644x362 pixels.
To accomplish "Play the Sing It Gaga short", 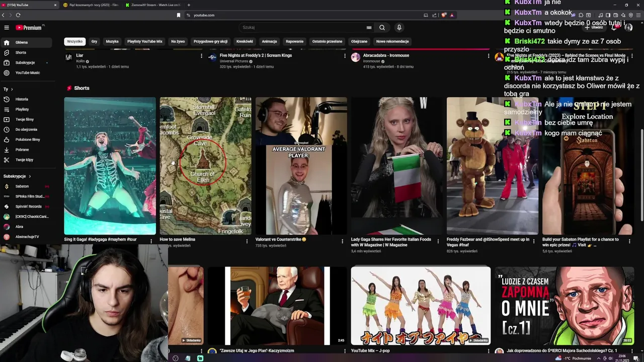I will tap(110, 166).
